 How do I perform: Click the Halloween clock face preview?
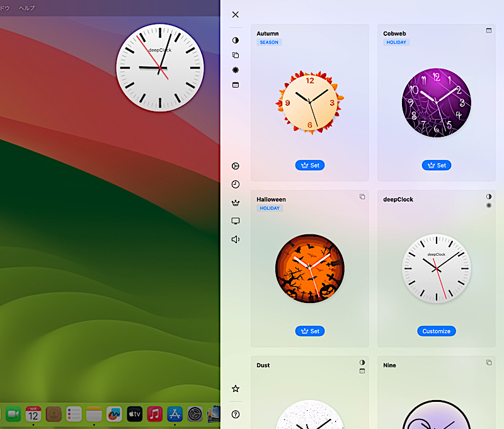pos(310,268)
